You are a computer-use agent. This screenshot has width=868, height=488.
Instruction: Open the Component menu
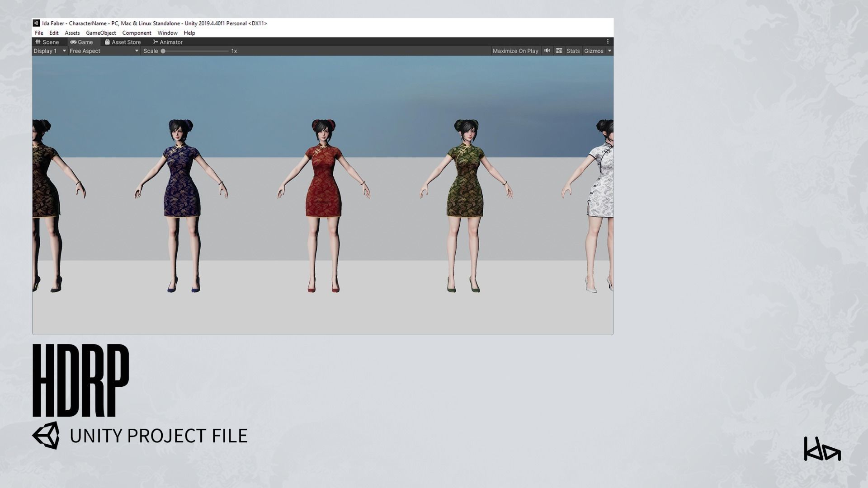(x=137, y=33)
